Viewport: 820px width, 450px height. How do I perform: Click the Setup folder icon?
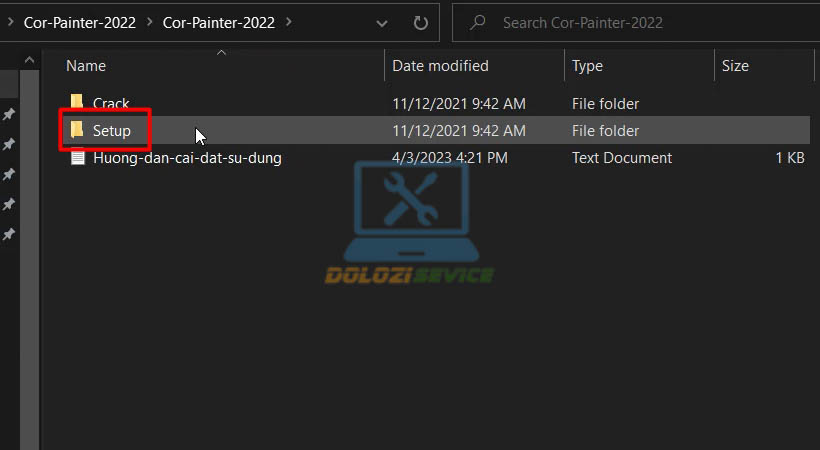(x=77, y=130)
